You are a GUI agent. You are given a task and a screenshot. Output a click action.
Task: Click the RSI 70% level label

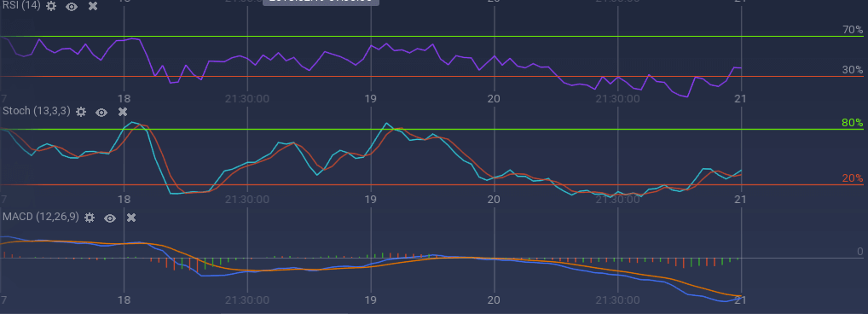853,30
